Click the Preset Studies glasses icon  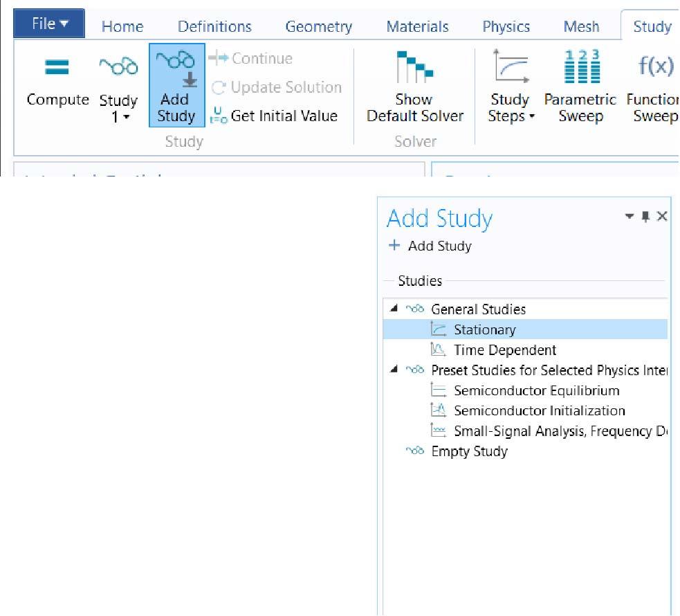coord(415,370)
